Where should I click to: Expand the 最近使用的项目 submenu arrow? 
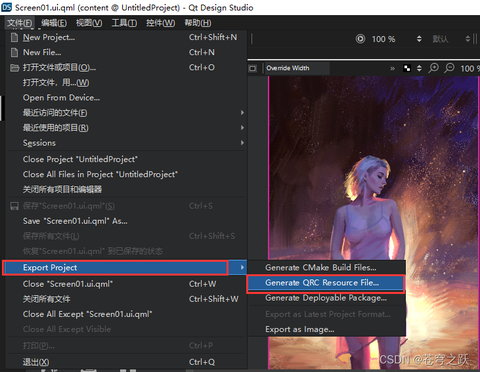242,128
